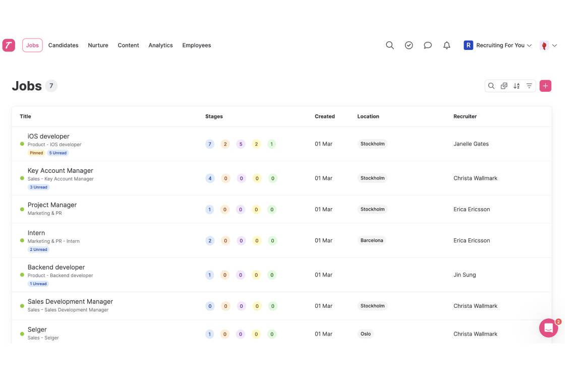Viewport: 585px width, 392px height.
Task: Open the tasks checkmark circle icon
Action: tap(408, 45)
